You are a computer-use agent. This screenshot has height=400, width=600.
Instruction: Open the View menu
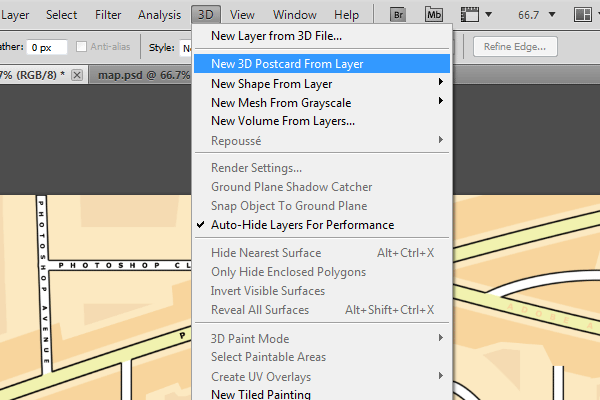pyautogui.click(x=242, y=15)
